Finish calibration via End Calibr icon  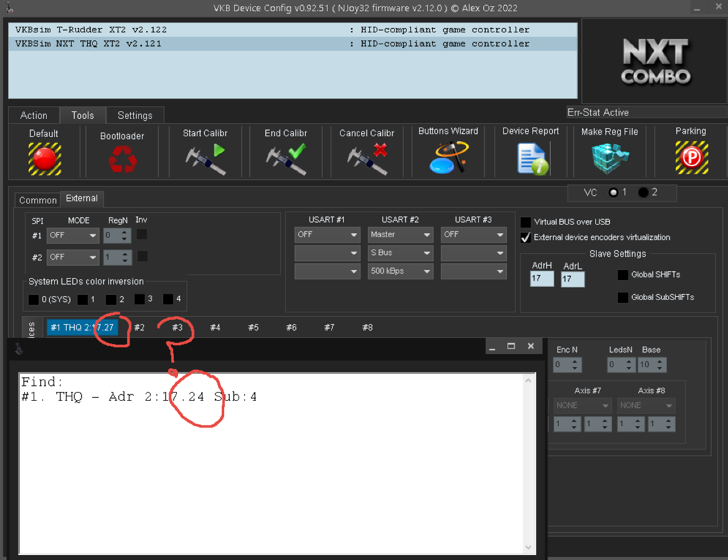pyautogui.click(x=286, y=159)
